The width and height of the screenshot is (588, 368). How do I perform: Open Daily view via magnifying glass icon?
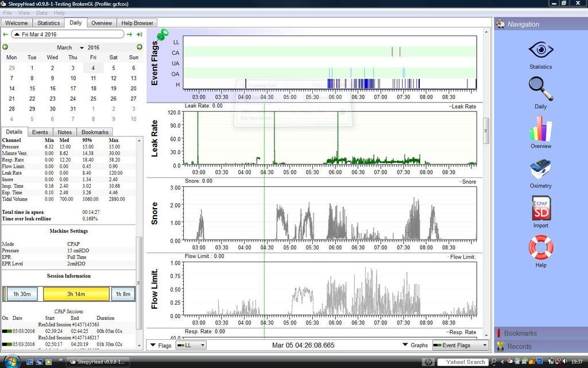540,89
